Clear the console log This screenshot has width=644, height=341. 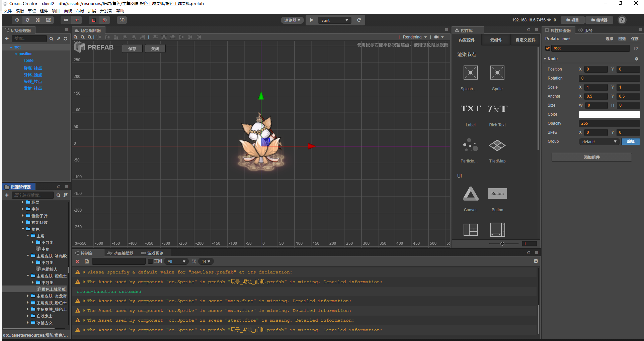pyautogui.click(x=78, y=261)
